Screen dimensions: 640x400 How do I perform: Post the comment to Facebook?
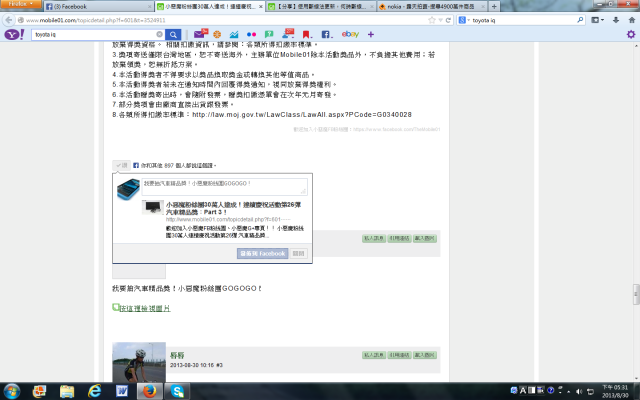click(262, 253)
